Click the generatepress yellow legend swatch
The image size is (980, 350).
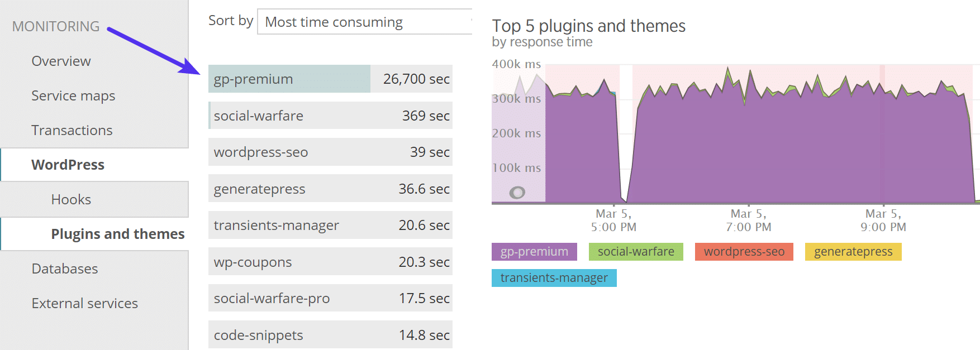853,252
